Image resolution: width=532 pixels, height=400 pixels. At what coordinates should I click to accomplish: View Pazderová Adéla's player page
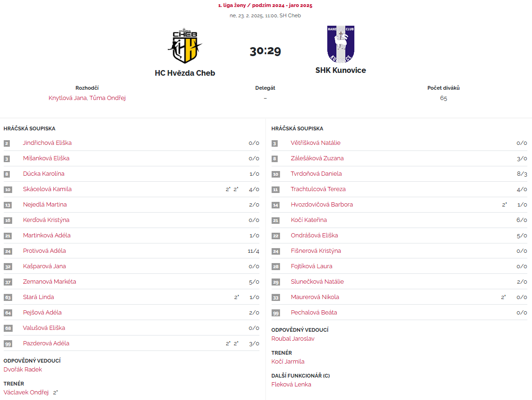46,343
